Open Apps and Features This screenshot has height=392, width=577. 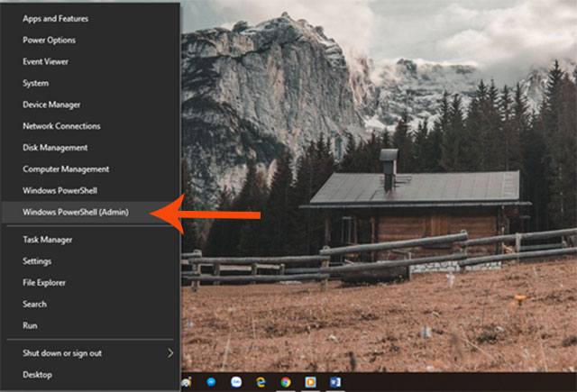90,19
